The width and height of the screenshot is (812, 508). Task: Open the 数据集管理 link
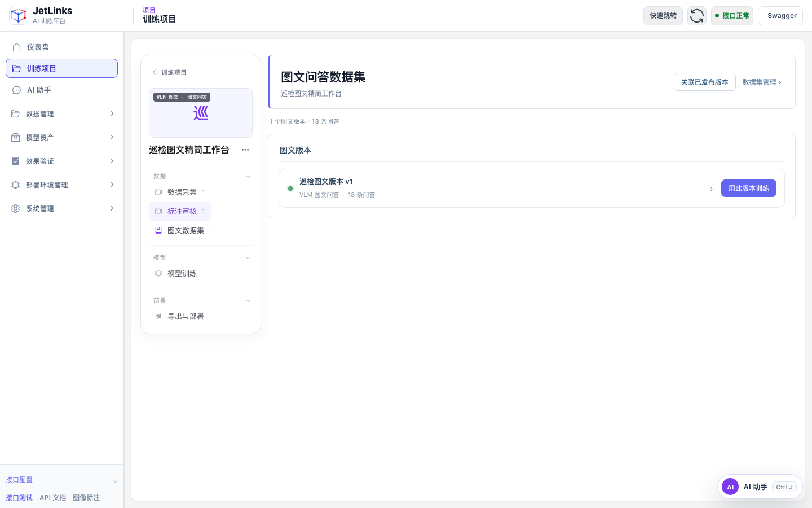pyautogui.click(x=762, y=82)
